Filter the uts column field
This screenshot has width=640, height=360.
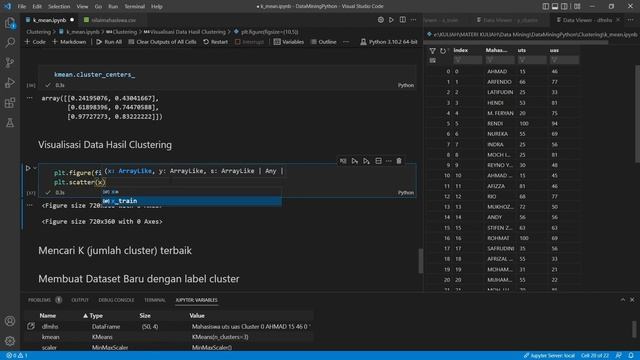(532, 60)
